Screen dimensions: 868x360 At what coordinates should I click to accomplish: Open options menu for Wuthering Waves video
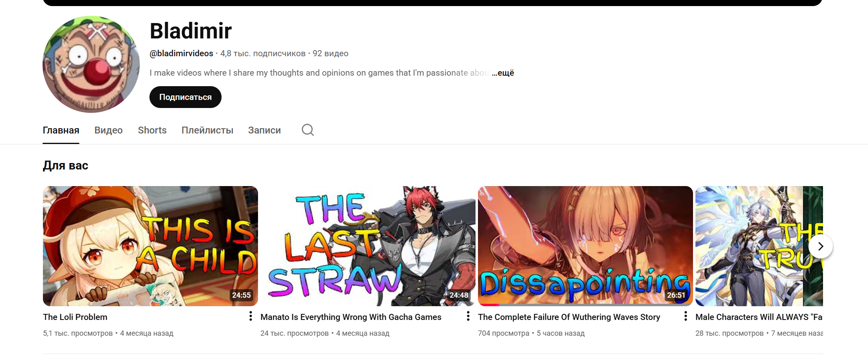686,316
